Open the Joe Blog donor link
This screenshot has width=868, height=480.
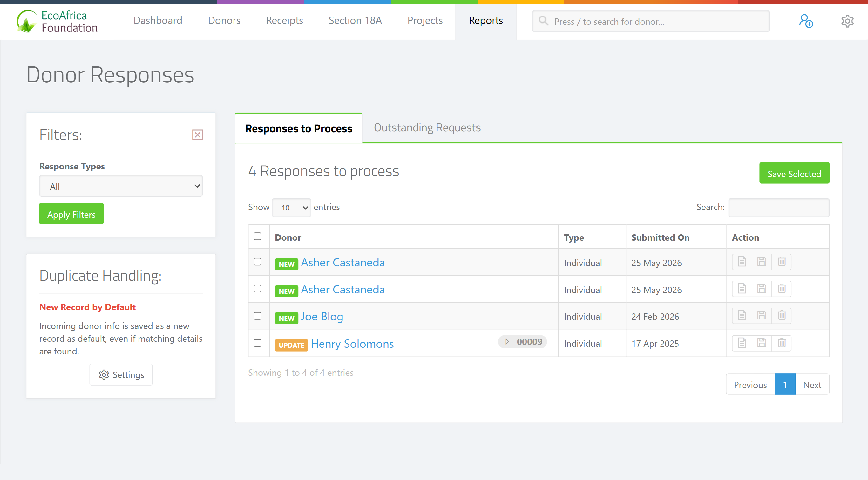click(x=322, y=317)
